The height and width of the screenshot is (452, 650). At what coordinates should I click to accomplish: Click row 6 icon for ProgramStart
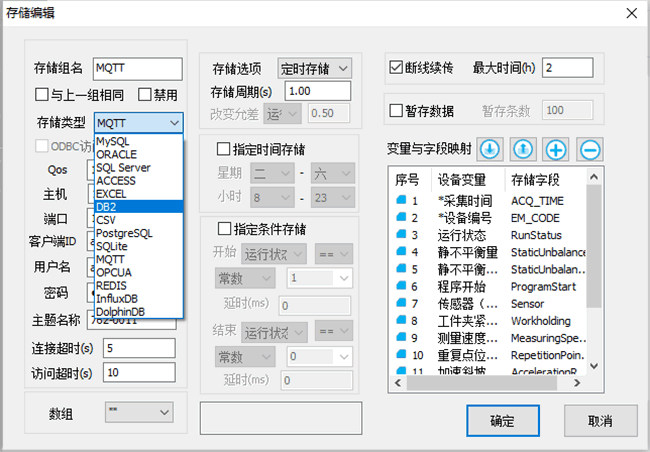pos(401,286)
